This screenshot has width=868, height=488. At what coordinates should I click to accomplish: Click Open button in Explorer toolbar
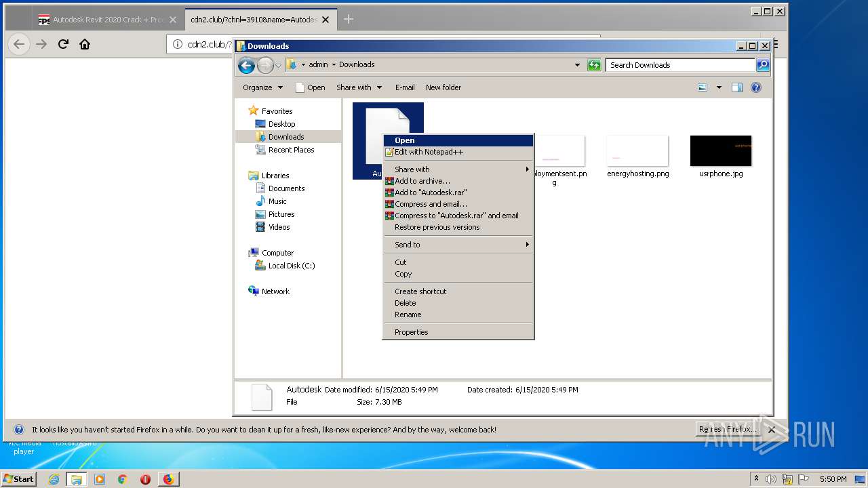[x=311, y=87]
